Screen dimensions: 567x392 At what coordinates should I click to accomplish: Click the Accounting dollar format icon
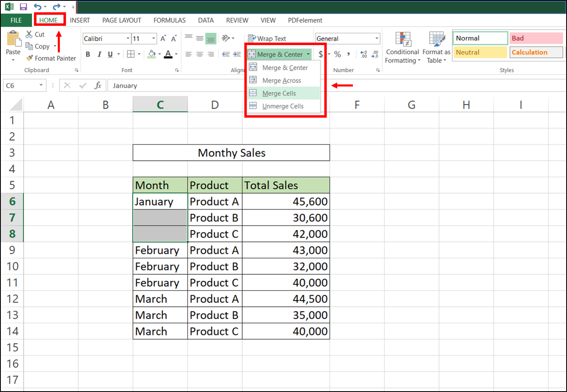click(321, 54)
